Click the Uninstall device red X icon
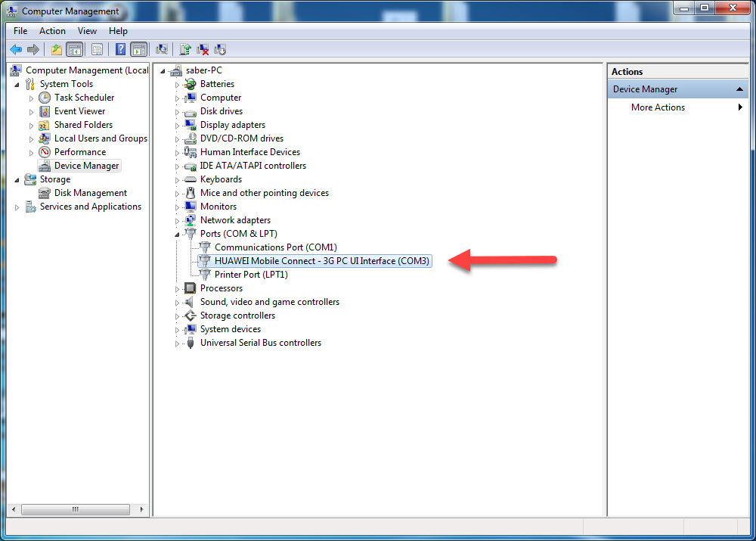Viewport: 756px width, 541px height. click(203, 49)
